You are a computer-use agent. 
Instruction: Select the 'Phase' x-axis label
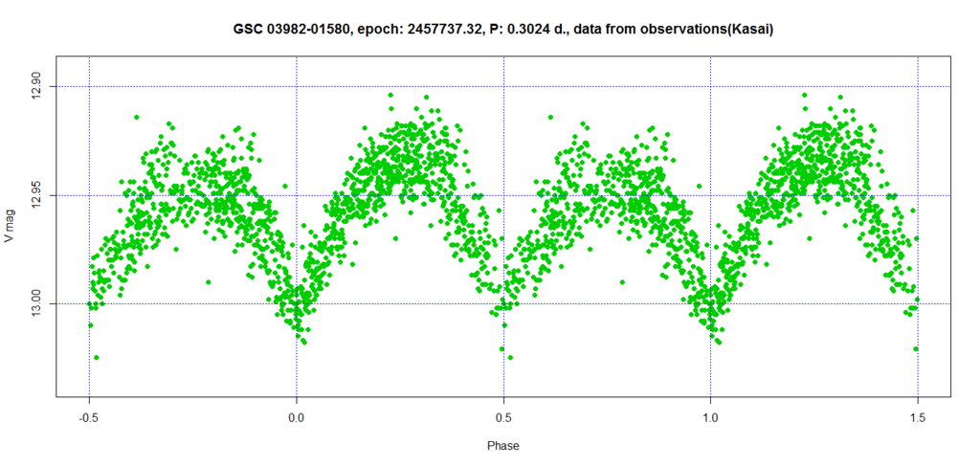[x=503, y=446]
